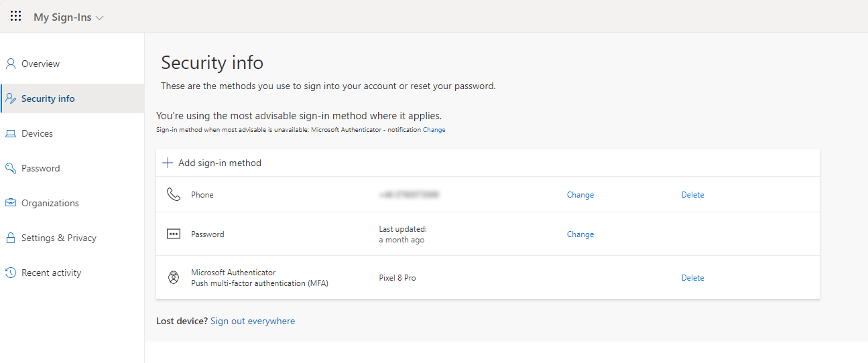Click the Settings & Privacy lock icon
This screenshot has height=363, width=868.
tap(11, 238)
